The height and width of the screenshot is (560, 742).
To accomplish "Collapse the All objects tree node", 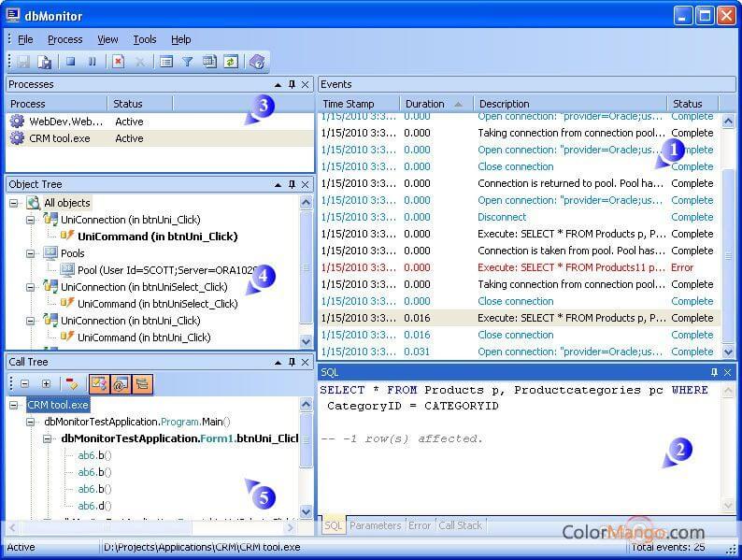I will [15, 203].
